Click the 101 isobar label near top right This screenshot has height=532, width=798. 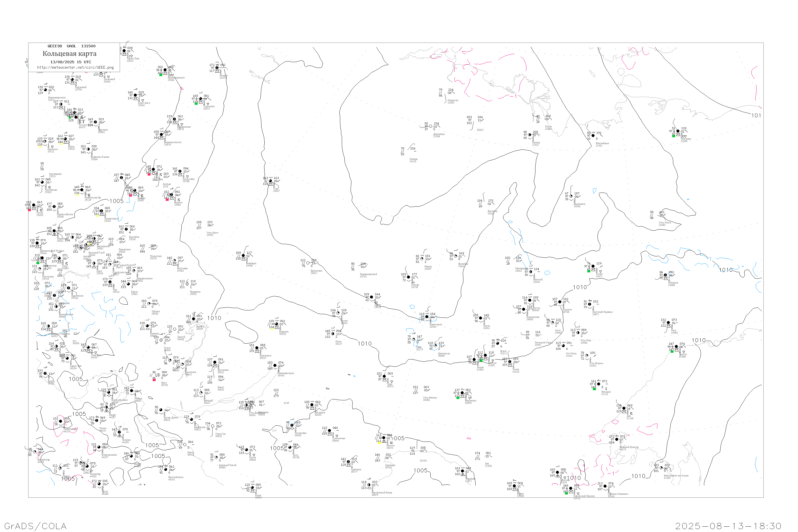756,115
